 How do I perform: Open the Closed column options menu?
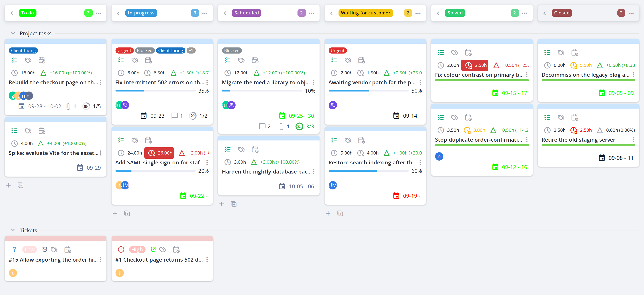pos(631,13)
